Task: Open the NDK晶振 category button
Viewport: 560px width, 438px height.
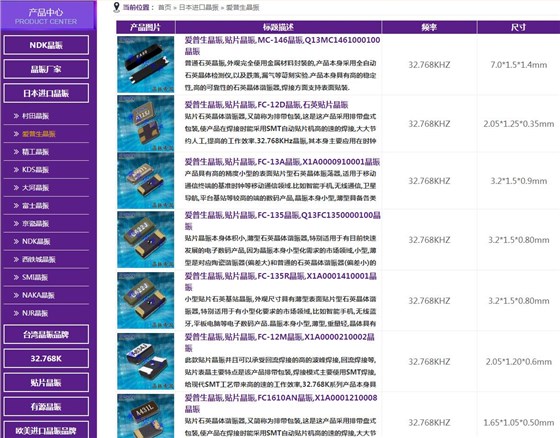Action: (x=46, y=45)
